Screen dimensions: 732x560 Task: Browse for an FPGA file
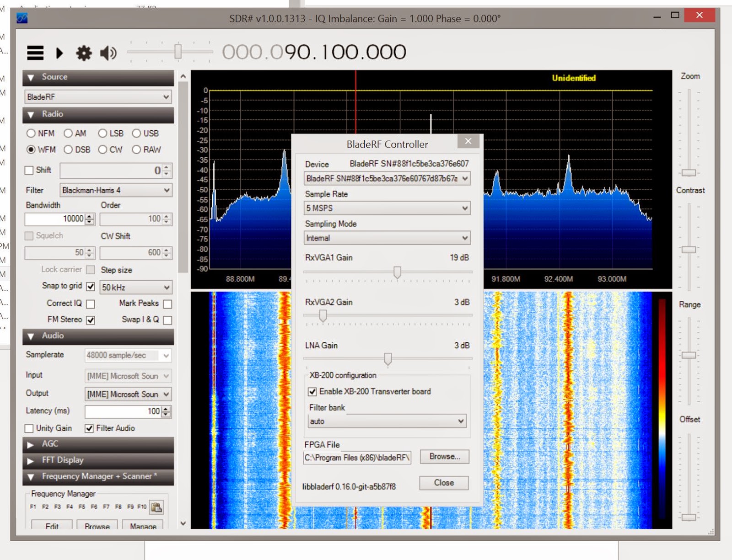pyautogui.click(x=444, y=457)
